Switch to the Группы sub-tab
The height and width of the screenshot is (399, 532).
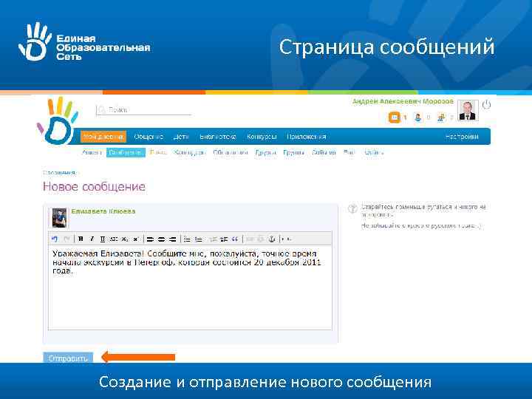pyautogui.click(x=294, y=153)
